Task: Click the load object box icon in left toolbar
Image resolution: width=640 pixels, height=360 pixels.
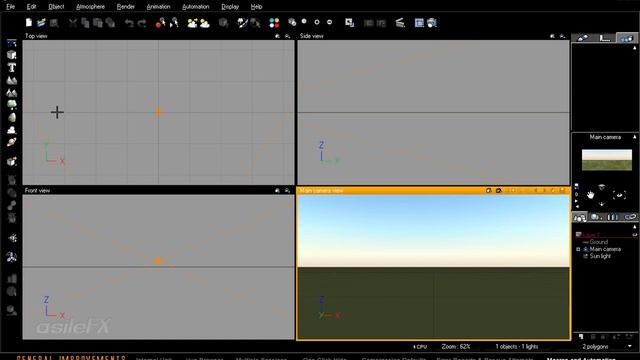Action: [x=12, y=162]
